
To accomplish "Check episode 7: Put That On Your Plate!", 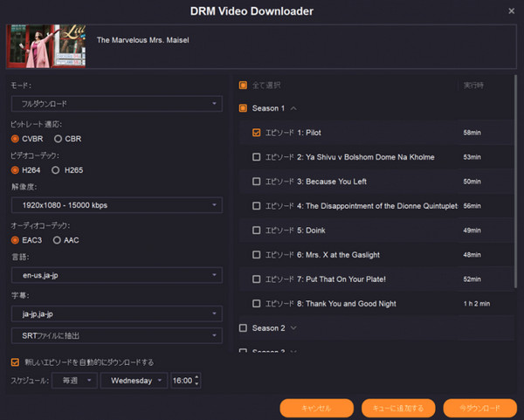I will [256, 279].
